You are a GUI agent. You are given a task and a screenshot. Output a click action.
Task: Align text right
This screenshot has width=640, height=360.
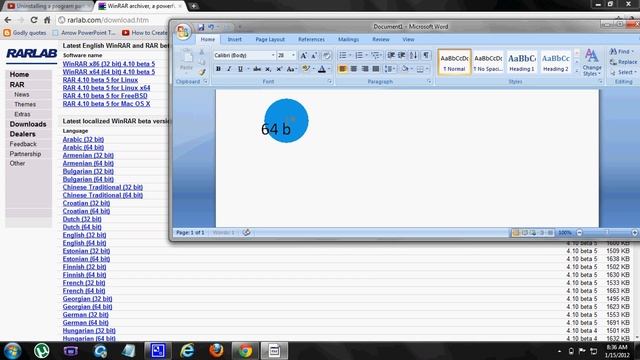365,69
